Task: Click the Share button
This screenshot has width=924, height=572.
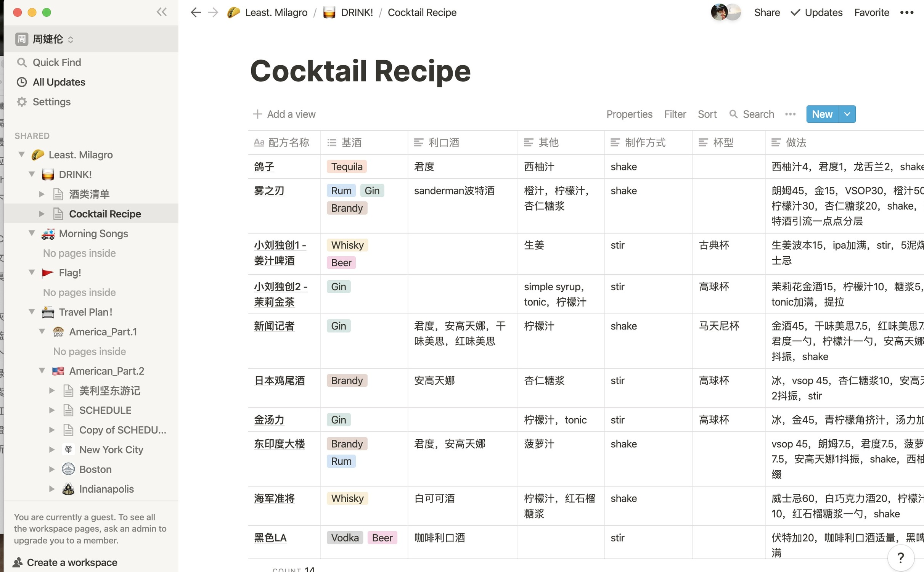Action: click(767, 13)
